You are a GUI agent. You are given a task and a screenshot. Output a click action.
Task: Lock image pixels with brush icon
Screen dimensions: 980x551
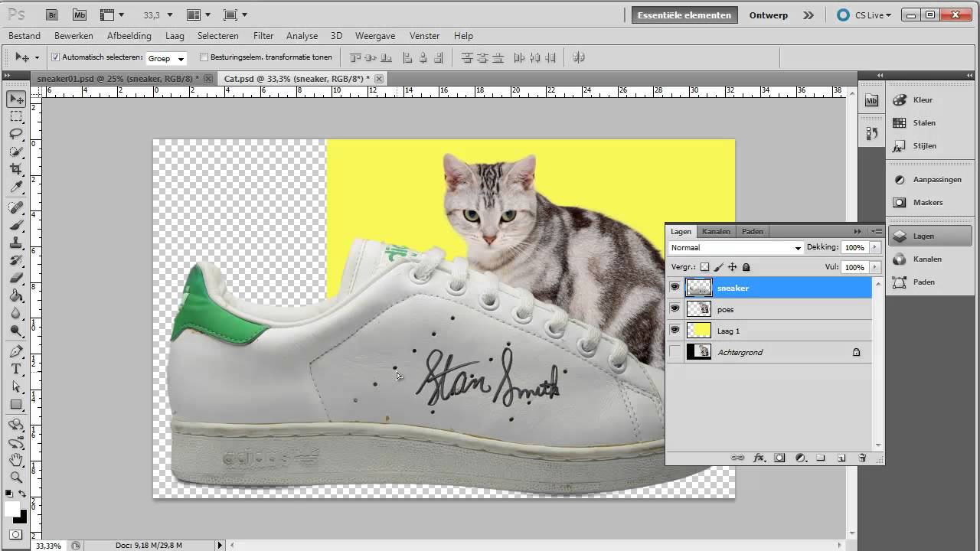[719, 267]
